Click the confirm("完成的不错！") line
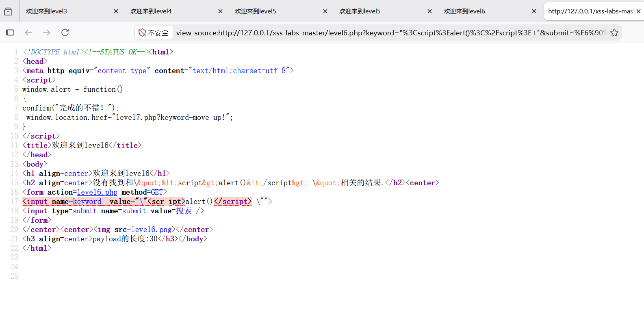The image size is (644, 323). pos(71,108)
